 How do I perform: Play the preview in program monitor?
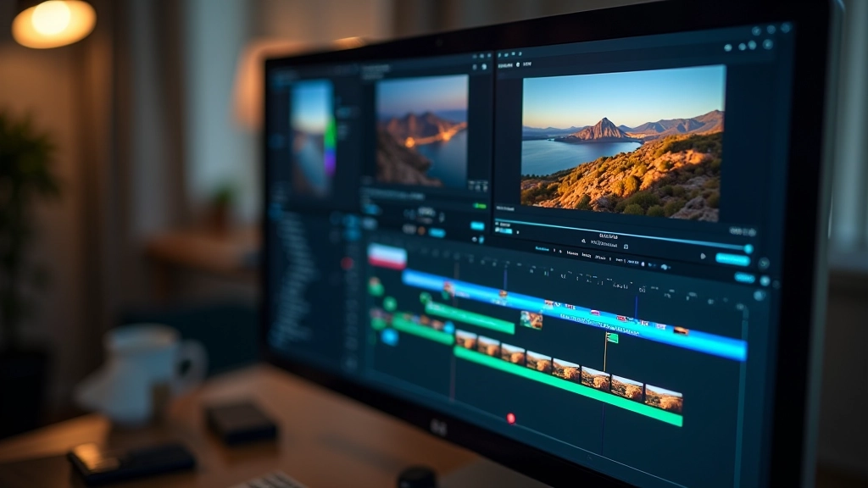click(x=703, y=256)
